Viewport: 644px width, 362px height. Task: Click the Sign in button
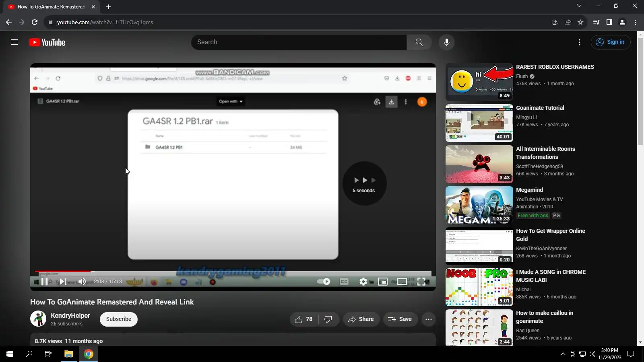click(x=610, y=42)
